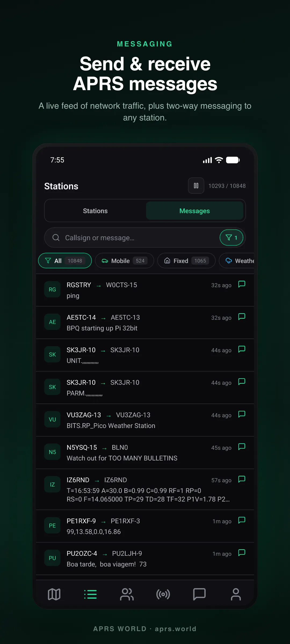Switch to the Stations tab

(x=95, y=211)
